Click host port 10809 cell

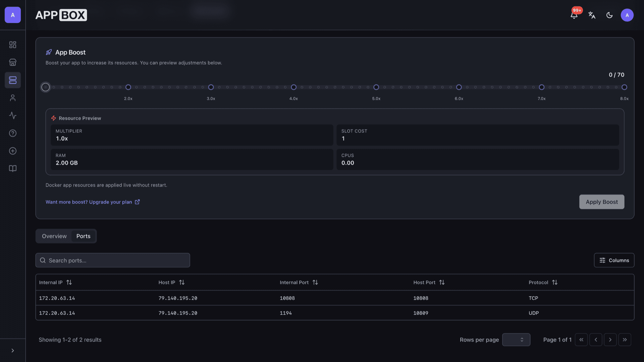pos(421,313)
